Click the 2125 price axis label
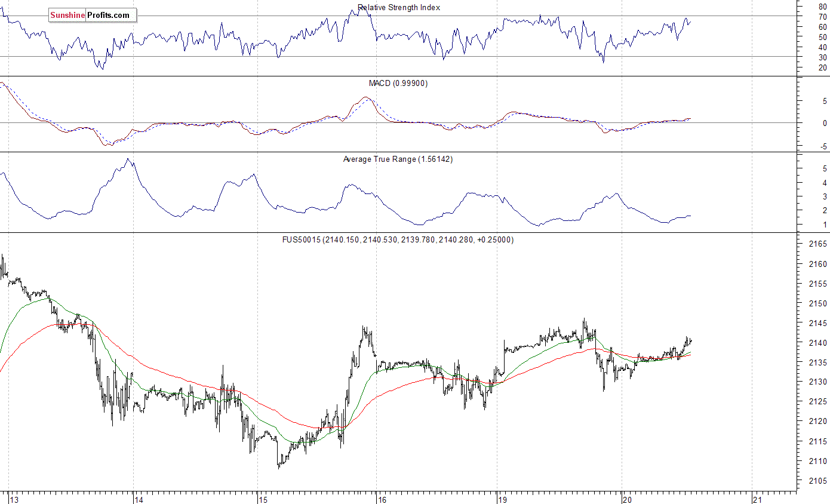 tap(817, 402)
